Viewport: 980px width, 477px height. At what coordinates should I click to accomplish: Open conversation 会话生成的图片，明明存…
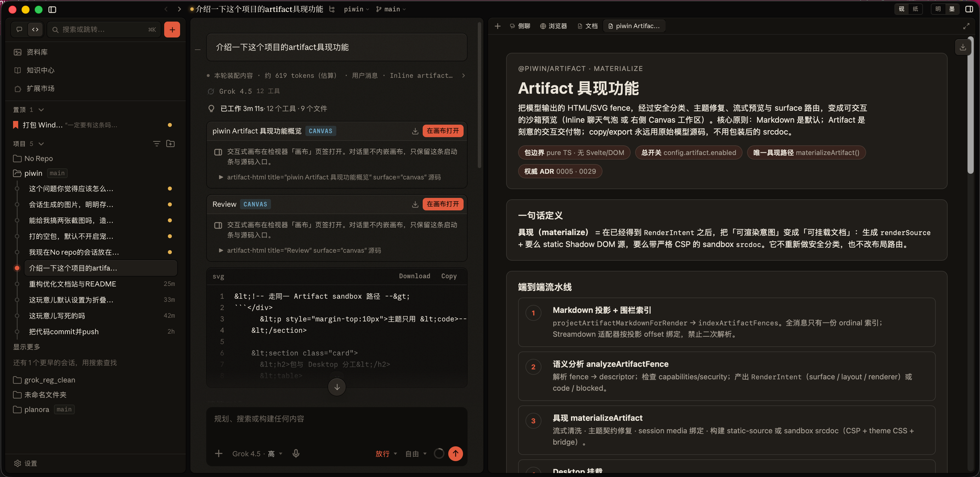pos(101,205)
